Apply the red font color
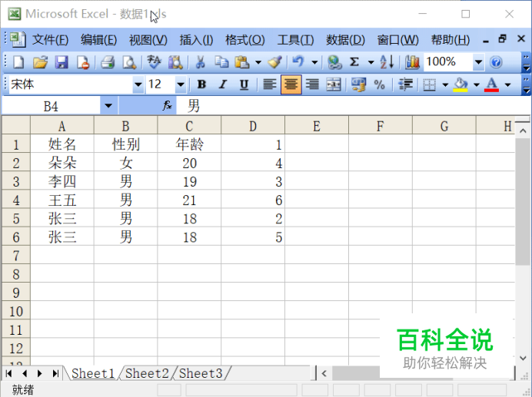The width and height of the screenshot is (532, 397). [491, 84]
